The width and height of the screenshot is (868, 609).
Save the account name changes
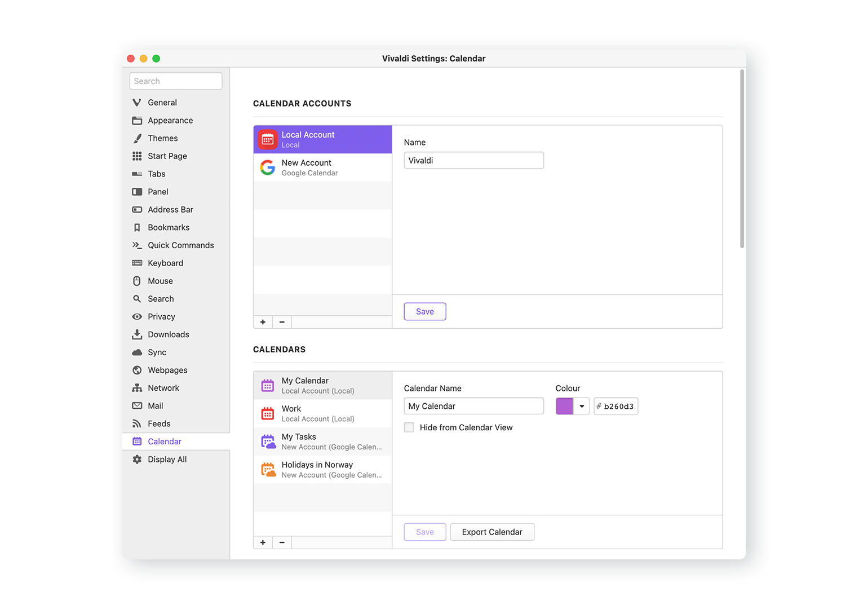(424, 311)
